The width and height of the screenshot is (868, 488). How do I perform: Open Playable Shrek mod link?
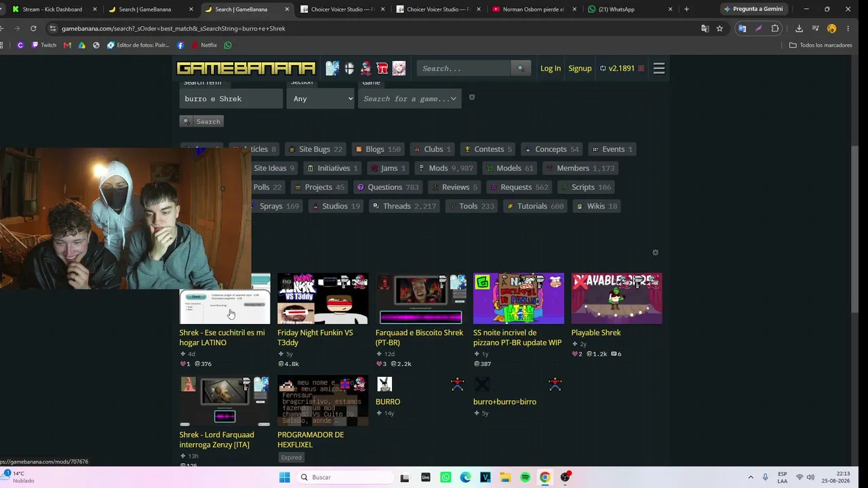point(595,333)
